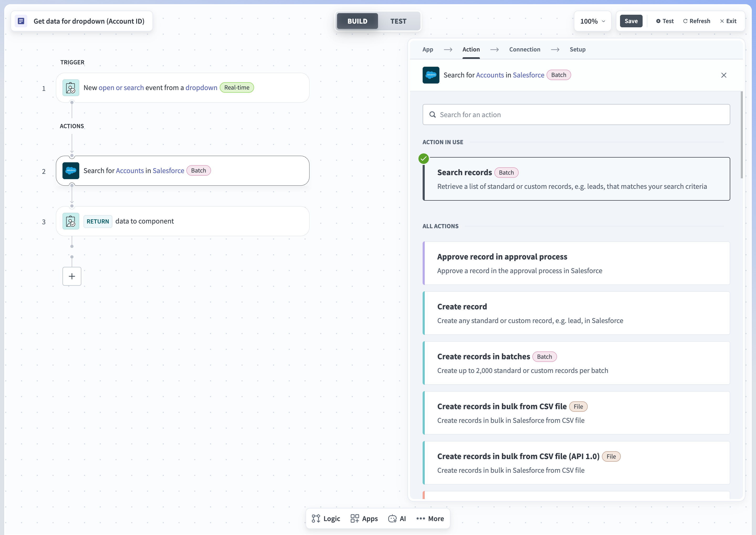Click the 'Salesforce' link in step 2
The height and width of the screenshot is (535, 756).
168,171
